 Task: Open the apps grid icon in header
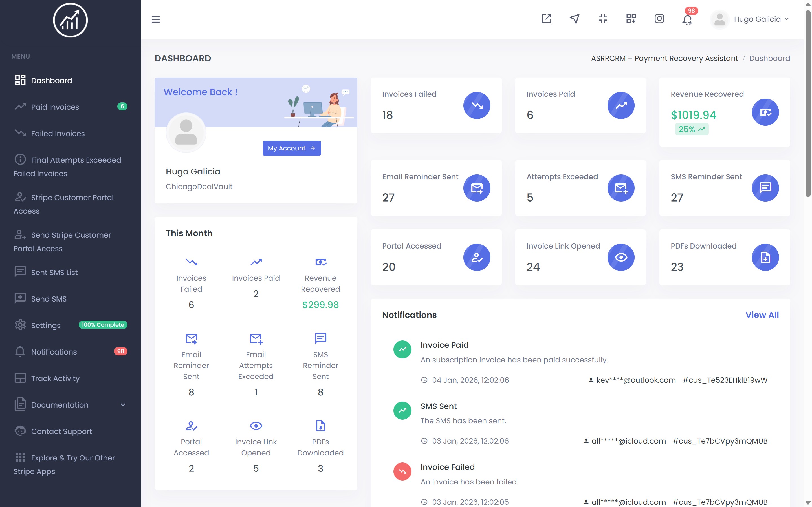(x=631, y=18)
